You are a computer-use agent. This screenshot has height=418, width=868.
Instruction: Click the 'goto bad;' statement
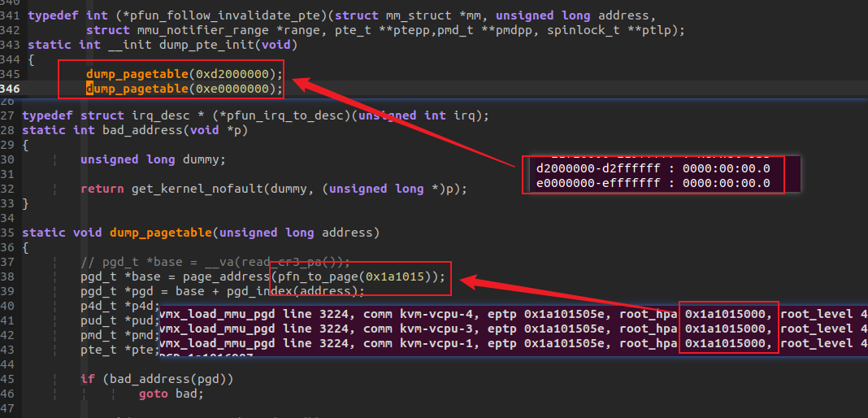(171, 394)
